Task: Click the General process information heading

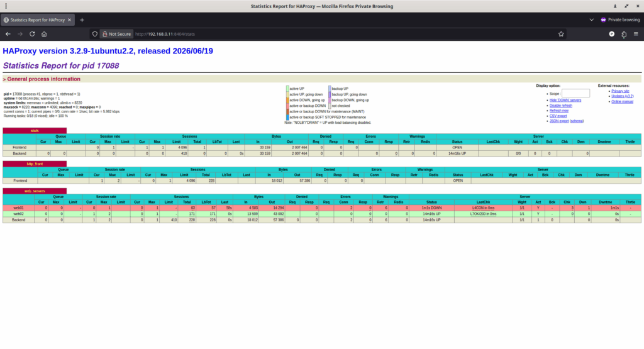Action: tap(43, 79)
